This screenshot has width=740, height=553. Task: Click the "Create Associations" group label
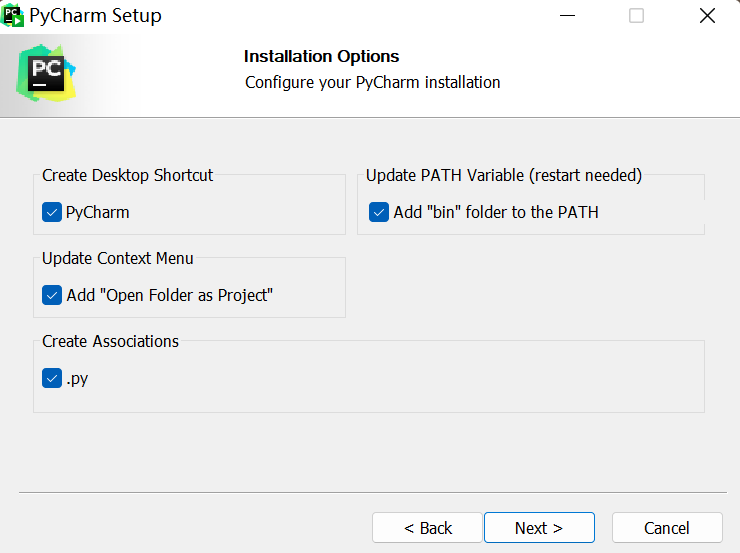tap(110, 341)
